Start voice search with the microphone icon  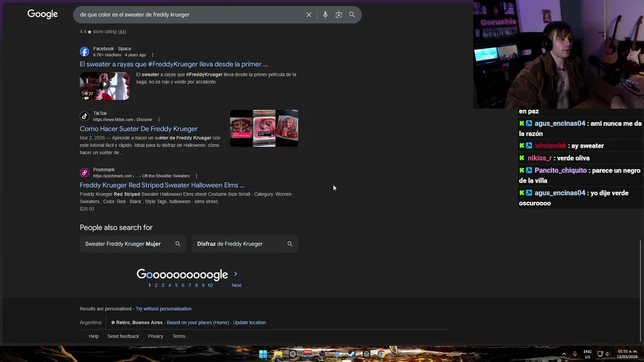coord(325,15)
